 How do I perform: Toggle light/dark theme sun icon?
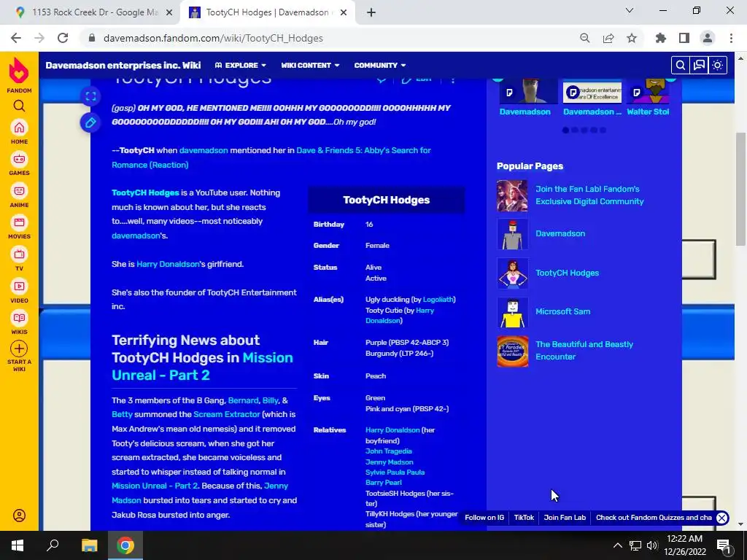tap(718, 65)
